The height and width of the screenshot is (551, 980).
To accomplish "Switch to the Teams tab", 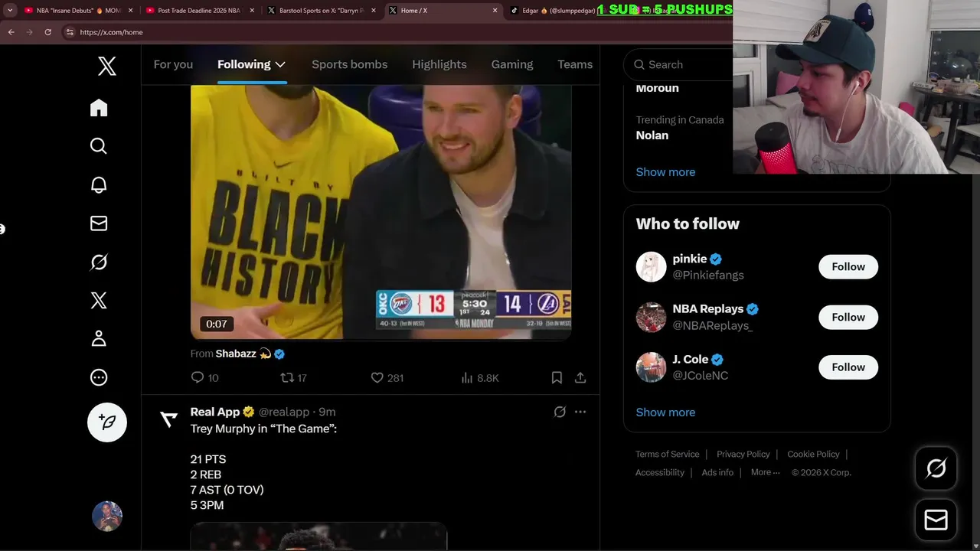I will tap(575, 64).
